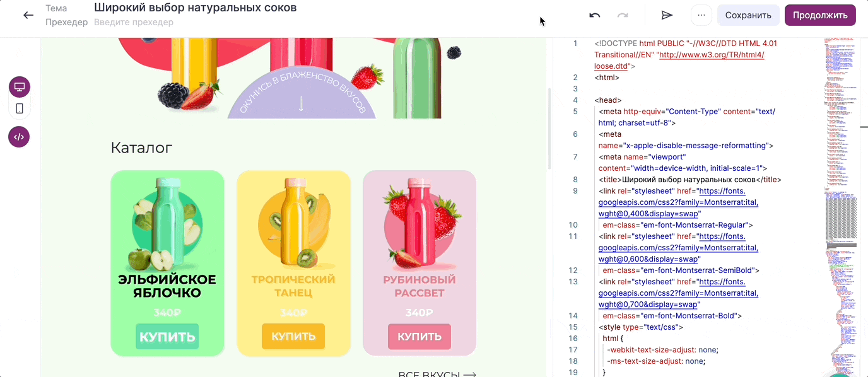Click line number 9 in code gutter
The width and height of the screenshot is (868, 377).
(x=575, y=191)
